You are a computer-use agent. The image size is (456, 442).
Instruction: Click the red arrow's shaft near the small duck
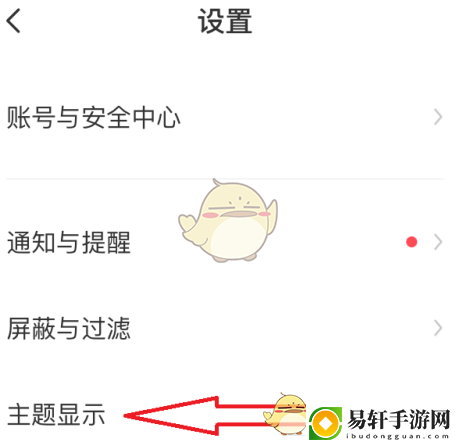point(245,416)
